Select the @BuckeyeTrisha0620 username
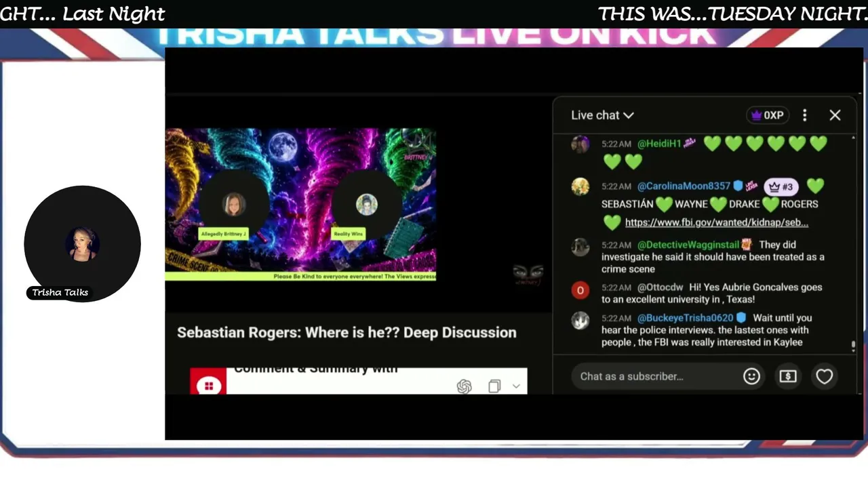The width and height of the screenshot is (868, 488). click(x=685, y=318)
